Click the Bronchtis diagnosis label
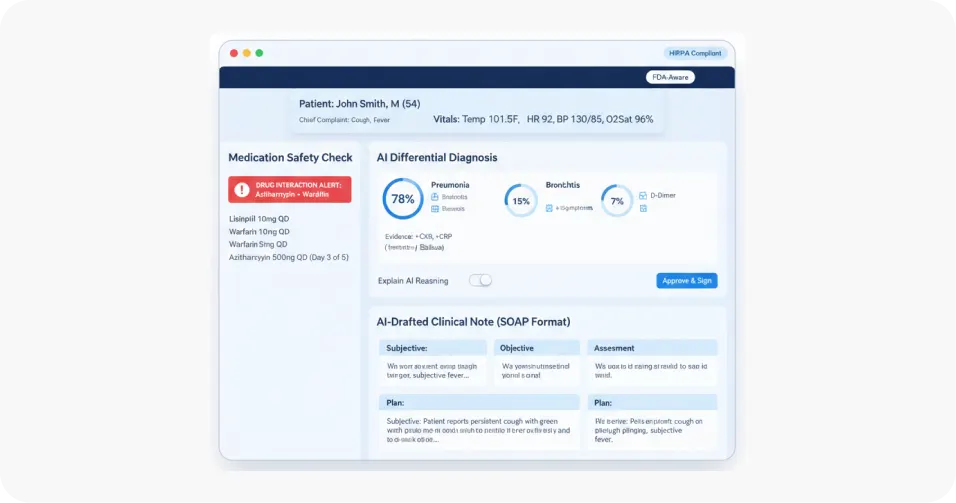Viewport: 956px width, 503px height. tap(563, 185)
